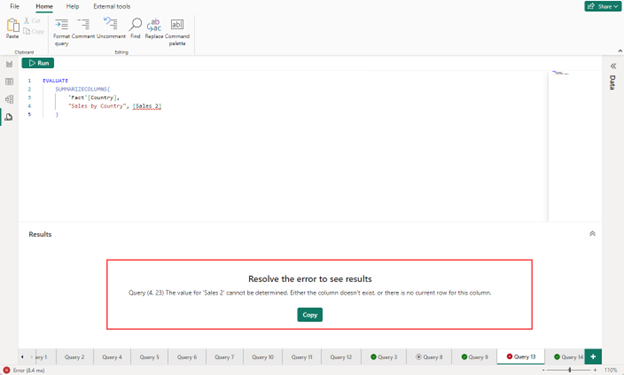Click the Paste clipboard icon

[x=12, y=25]
